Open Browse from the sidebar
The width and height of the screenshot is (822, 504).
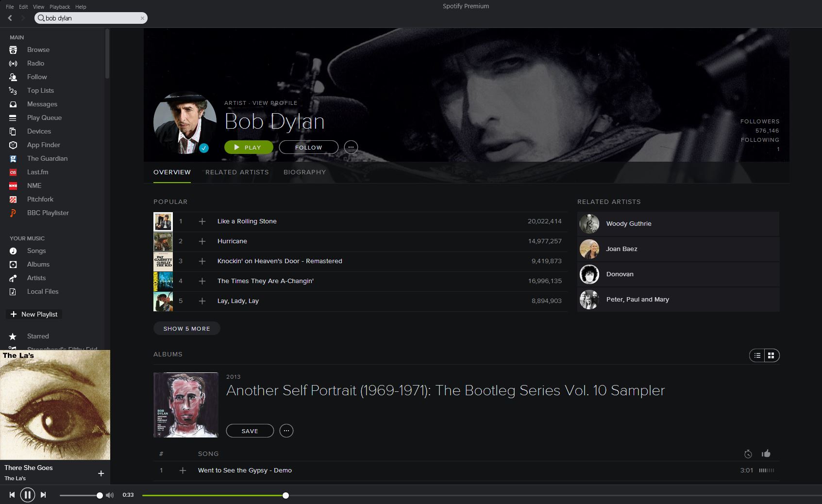pyautogui.click(x=38, y=50)
